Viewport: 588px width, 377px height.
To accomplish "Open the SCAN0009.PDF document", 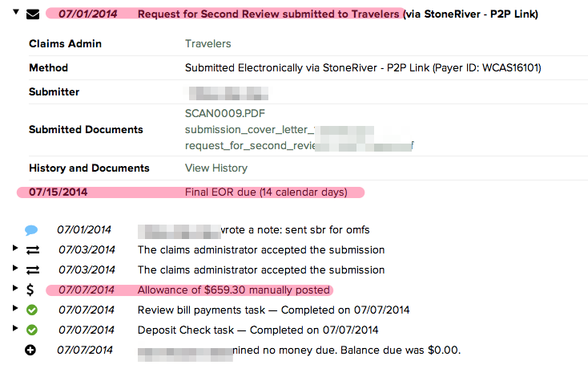I will point(224,113).
